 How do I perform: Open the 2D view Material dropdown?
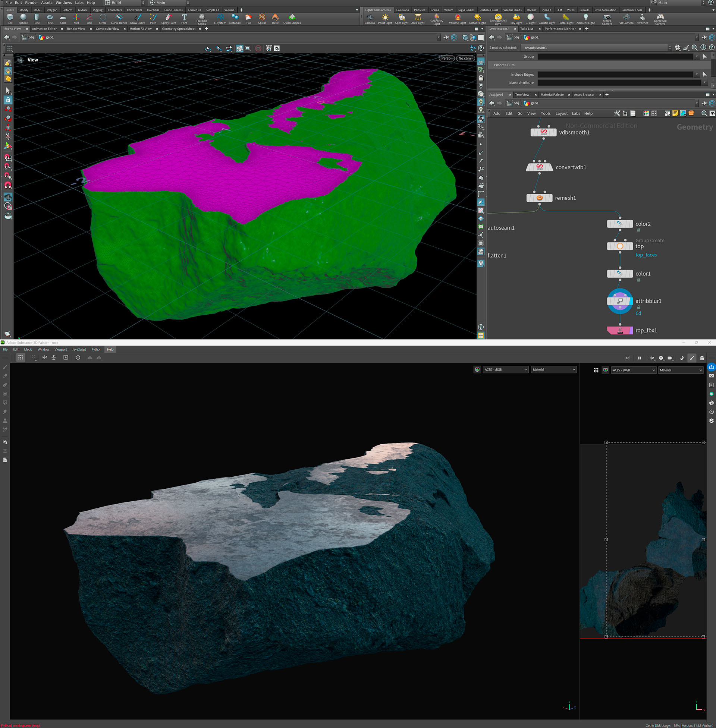tap(681, 370)
